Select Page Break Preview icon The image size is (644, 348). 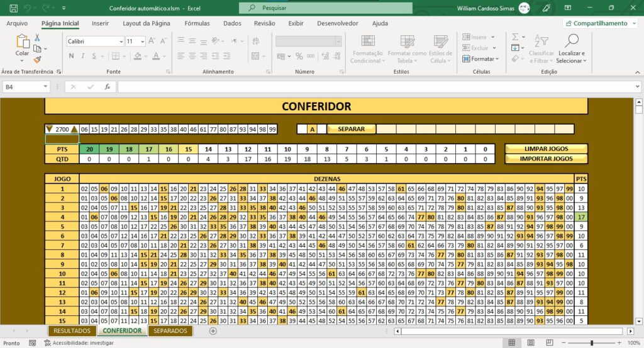tap(550, 343)
